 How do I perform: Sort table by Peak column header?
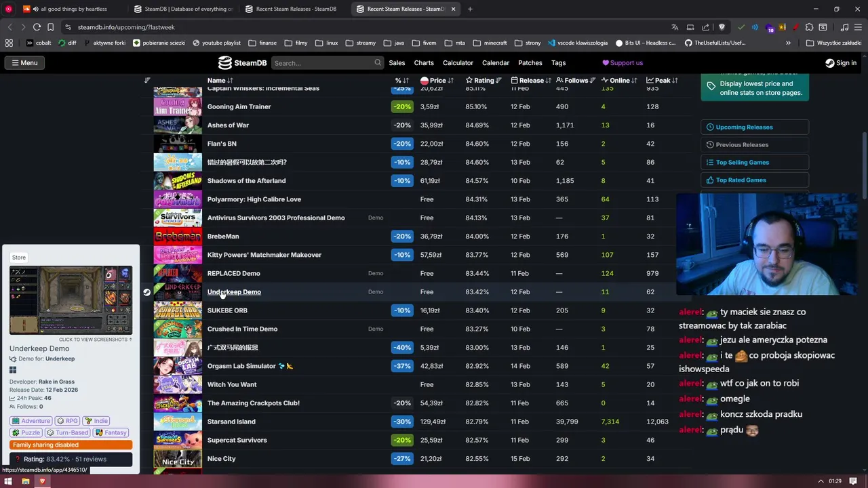point(662,81)
